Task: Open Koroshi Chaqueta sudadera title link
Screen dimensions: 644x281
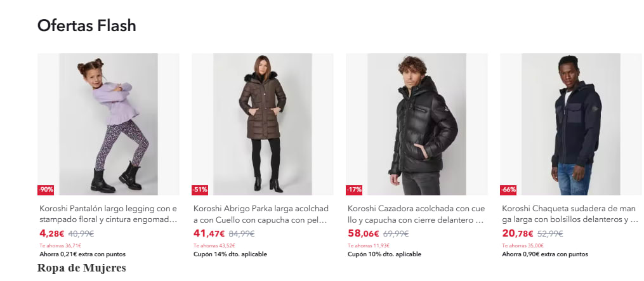Action: (x=570, y=214)
